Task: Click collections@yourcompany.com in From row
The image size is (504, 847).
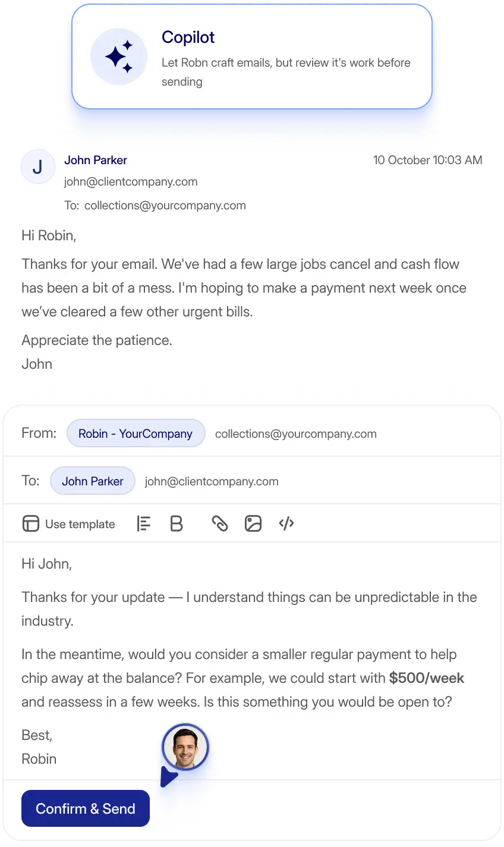Action: click(296, 434)
